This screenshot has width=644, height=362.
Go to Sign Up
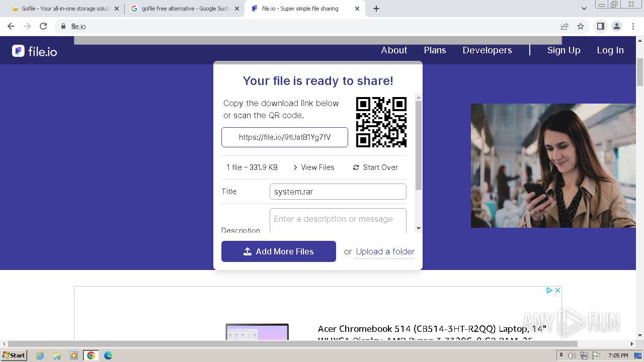click(x=563, y=50)
